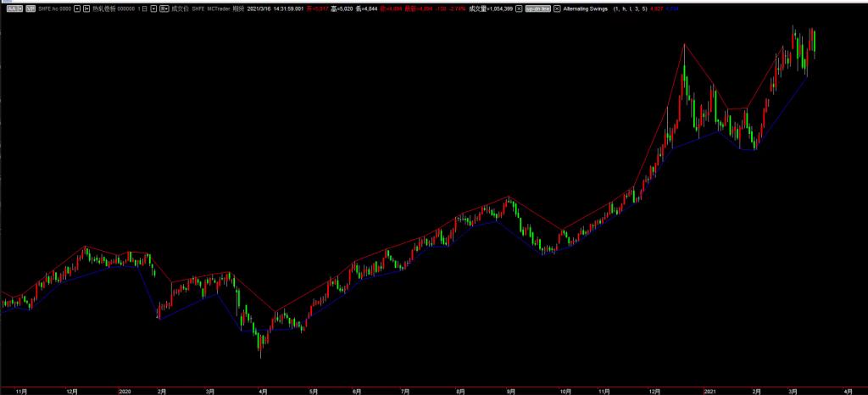Click the 热轧卷板 000000 instrument name
Image resolution: width=868 pixels, height=395 pixels.
coord(113,8)
